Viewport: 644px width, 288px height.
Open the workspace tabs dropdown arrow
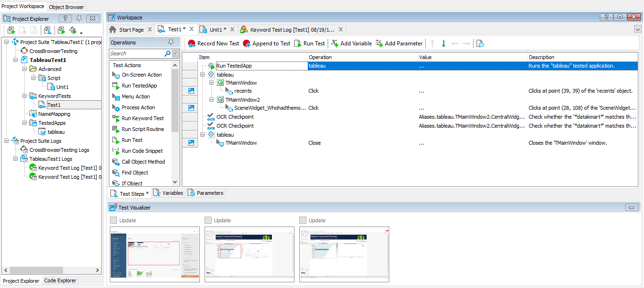pos(637,29)
